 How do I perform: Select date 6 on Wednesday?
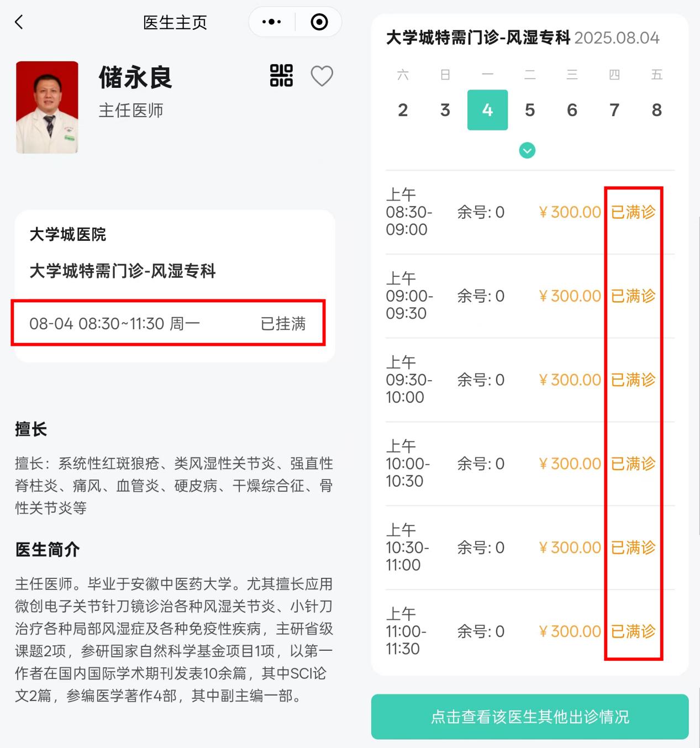tap(572, 110)
